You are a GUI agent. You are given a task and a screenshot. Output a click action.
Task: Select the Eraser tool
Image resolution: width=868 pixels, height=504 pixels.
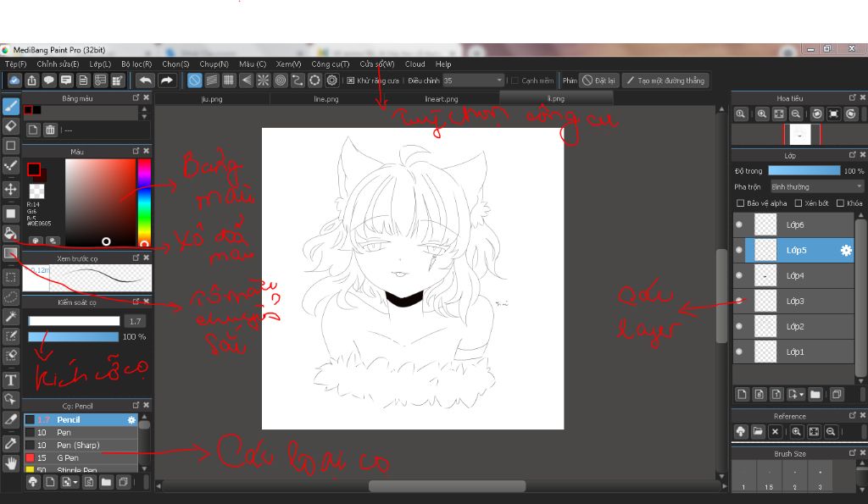10,126
